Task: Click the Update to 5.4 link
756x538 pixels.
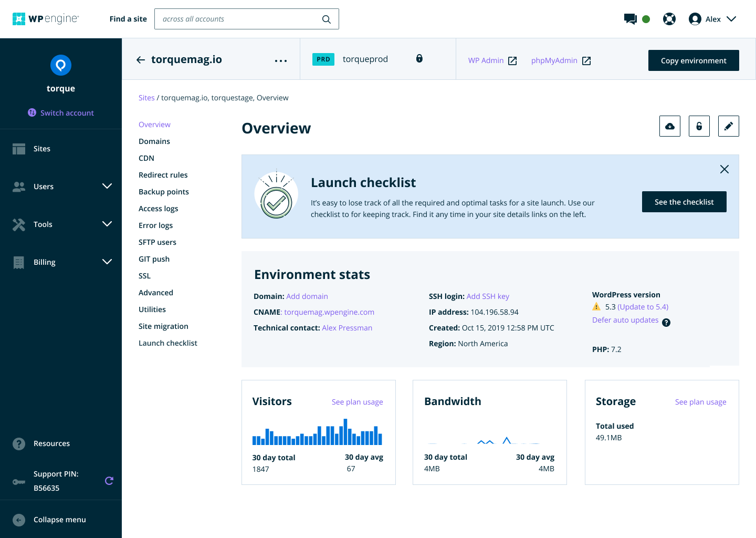Action: [643, 307]
